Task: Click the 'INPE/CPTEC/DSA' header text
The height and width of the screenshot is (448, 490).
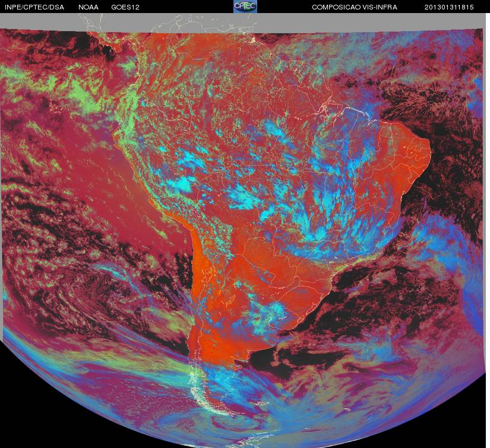Action: [34, 7]
